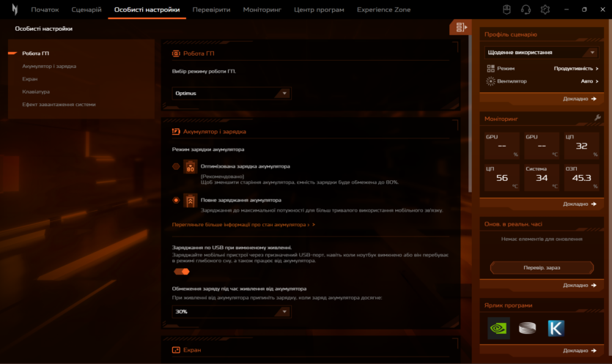Open the blue K application shortcut
Image resolution: width=612 pixels, height=364 pixels.
pos(556,328)
